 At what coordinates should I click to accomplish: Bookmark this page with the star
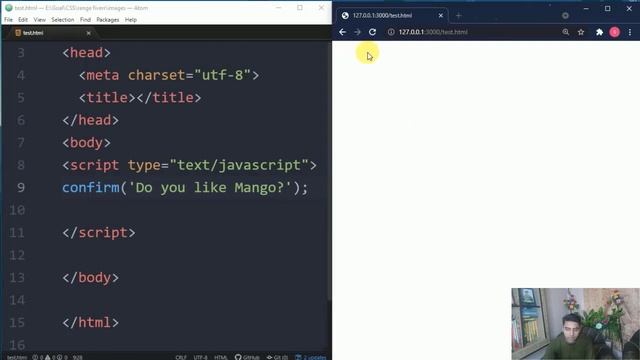click(x=581, y=32)
